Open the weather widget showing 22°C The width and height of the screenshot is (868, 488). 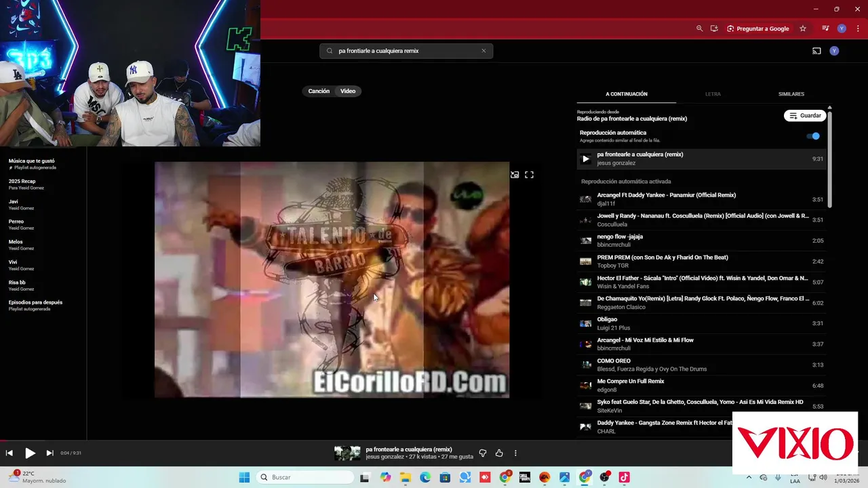click(x=37, y=477)
